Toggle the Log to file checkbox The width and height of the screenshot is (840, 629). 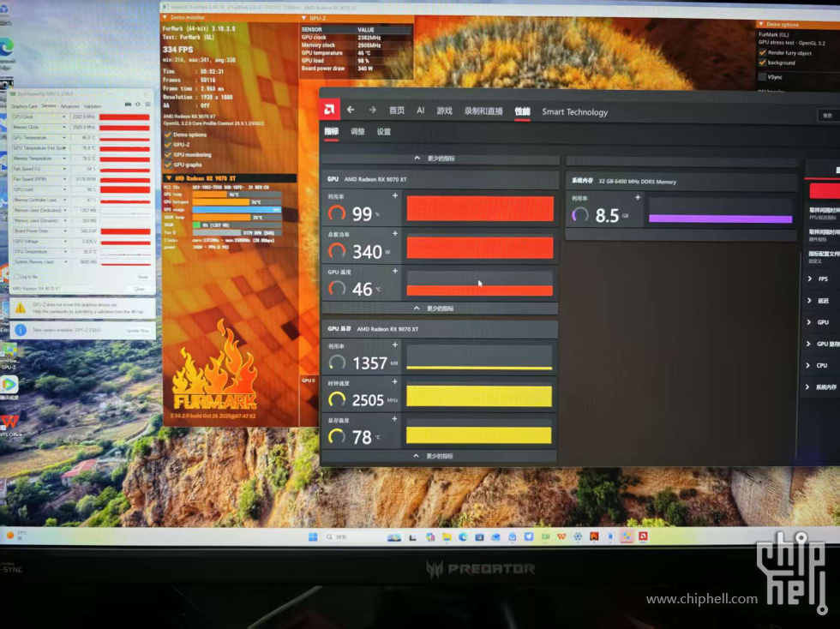click(16, 277)
